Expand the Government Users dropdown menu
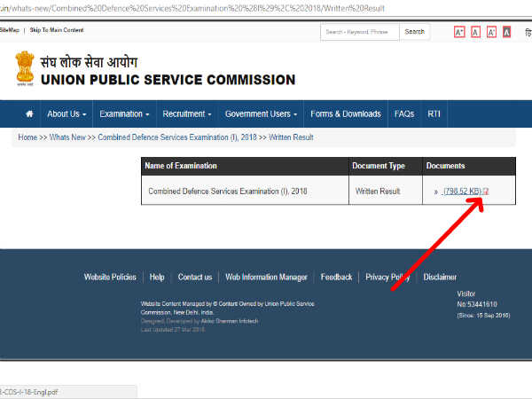 (x=261, y=114)
